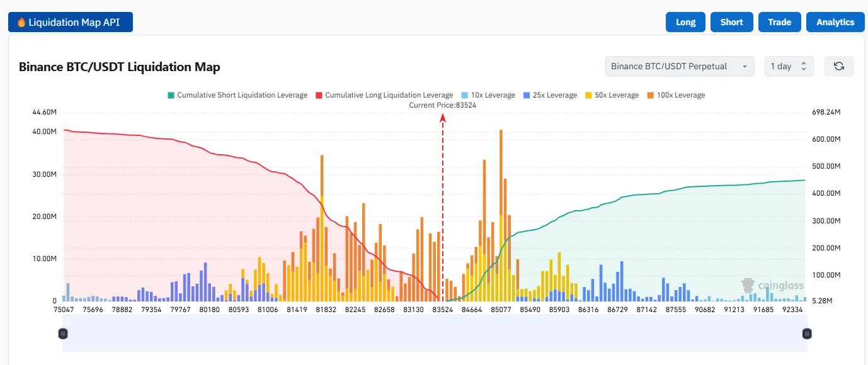The height and width of the screenshot is (365, 868).
Task: Click the right range slider handle
Action: [806, 334]
